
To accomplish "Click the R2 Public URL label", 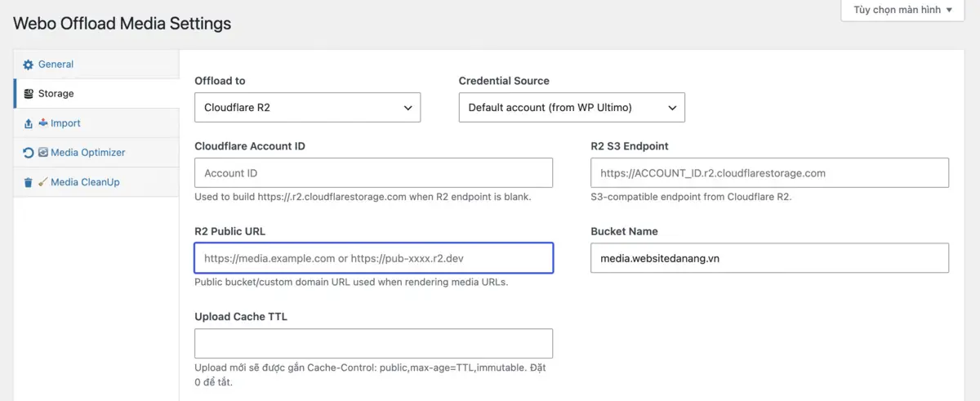I will click(x=229, y=231).
